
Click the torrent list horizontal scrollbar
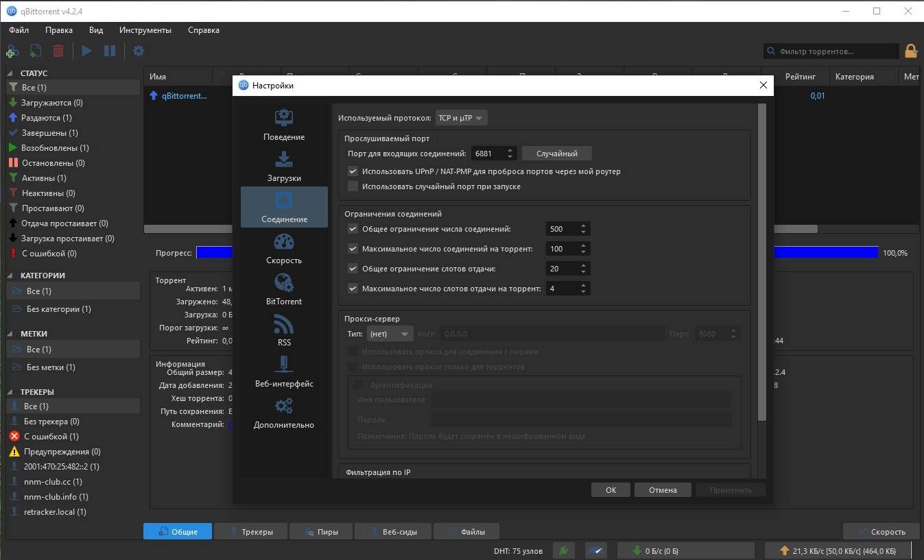480,229
